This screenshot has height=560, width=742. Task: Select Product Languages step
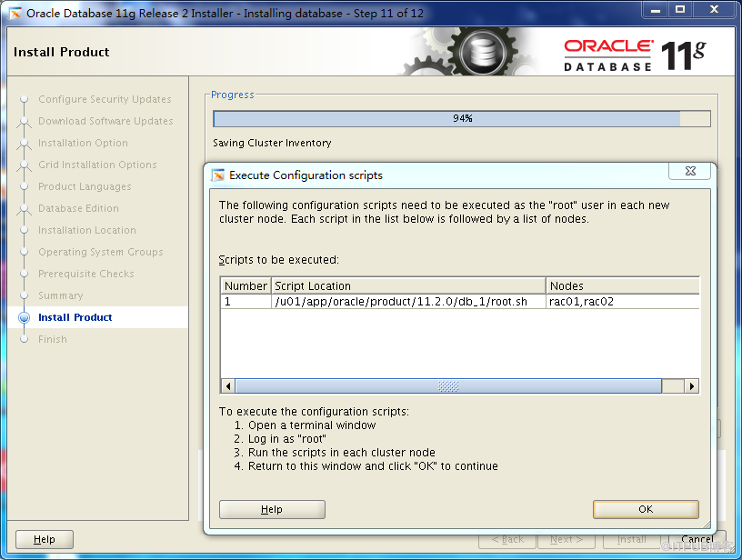[85, 186]
